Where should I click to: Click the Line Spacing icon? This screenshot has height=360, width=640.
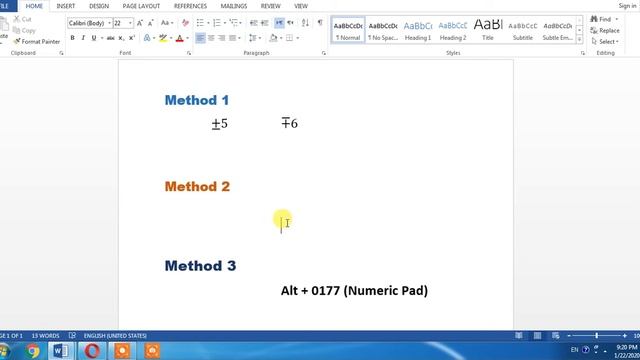pos(253,38)
